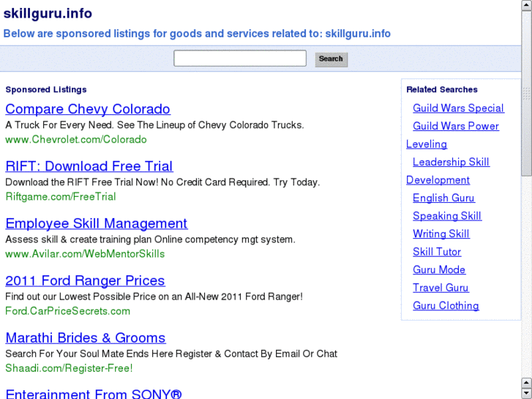Click the search text input field
Image resolution: width=532 pixels, height=399 pixels.
pyautogui.click(x=240, y=59)
